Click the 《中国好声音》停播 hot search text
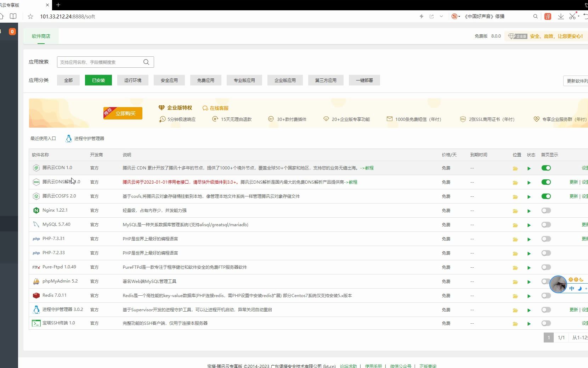588x368 pixels. point(484,16)
